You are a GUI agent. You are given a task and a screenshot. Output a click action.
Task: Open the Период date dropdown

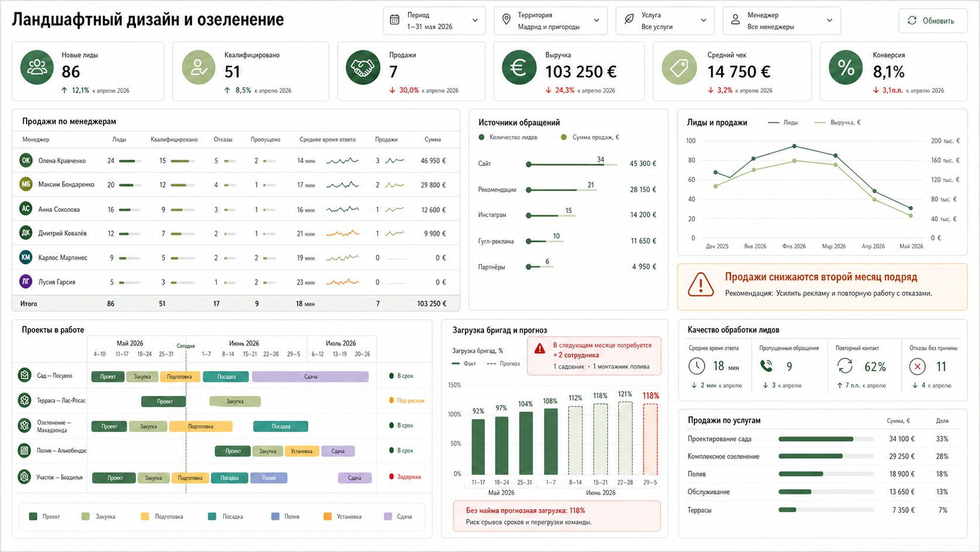click(x=434, y=21)
